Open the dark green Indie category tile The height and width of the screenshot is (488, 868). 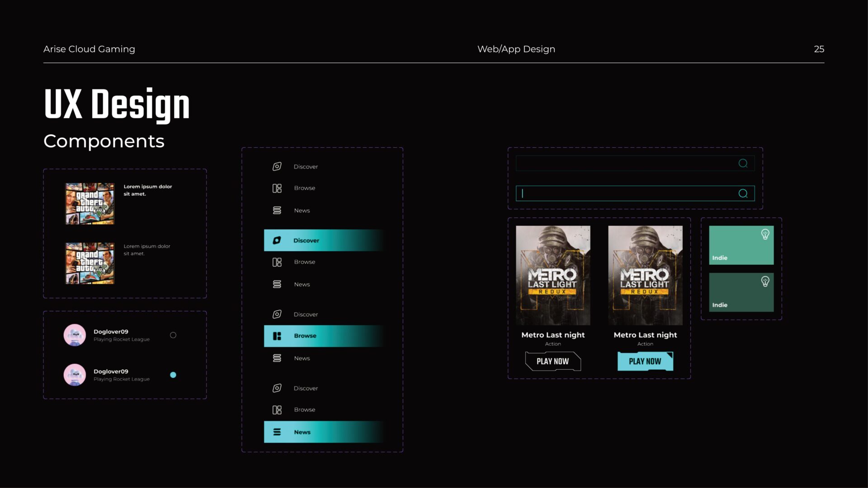[741, 292]
